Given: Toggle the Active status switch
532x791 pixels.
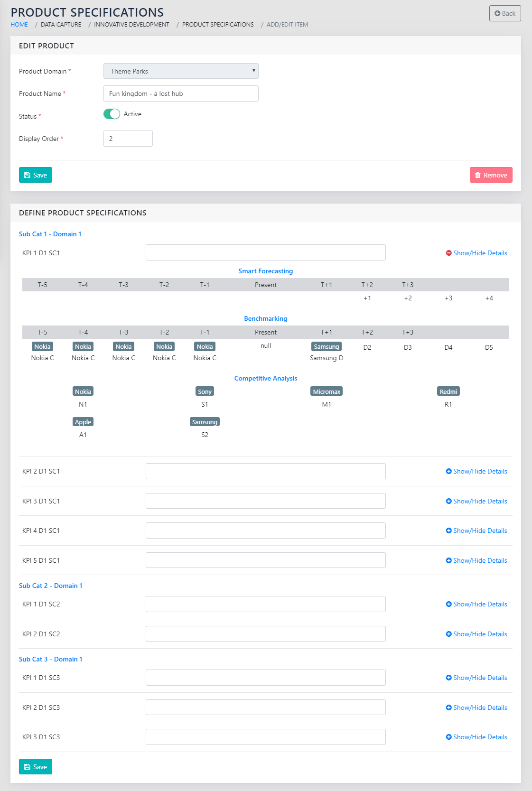Looking at the screenshot, I should tap(112, 114).
